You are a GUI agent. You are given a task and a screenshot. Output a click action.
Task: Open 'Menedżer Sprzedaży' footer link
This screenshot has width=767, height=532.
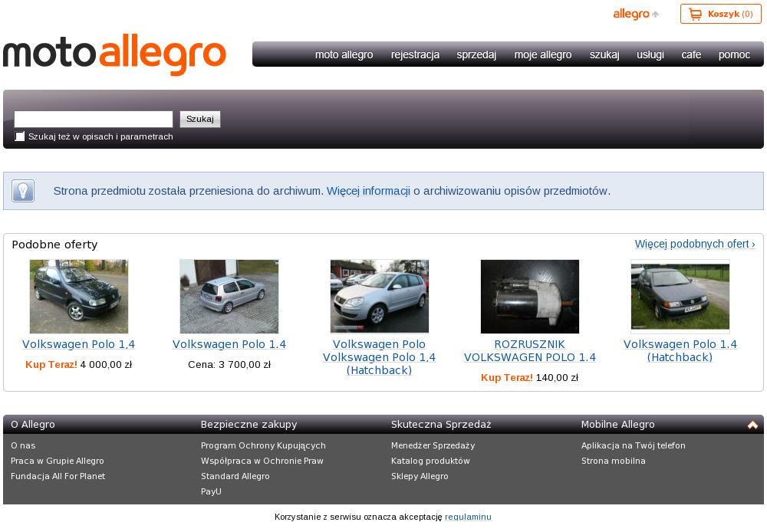click(433, 445)
